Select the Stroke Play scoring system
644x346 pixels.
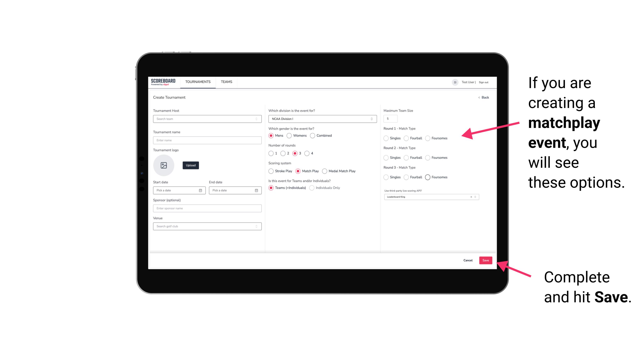(x=270, y=171)
